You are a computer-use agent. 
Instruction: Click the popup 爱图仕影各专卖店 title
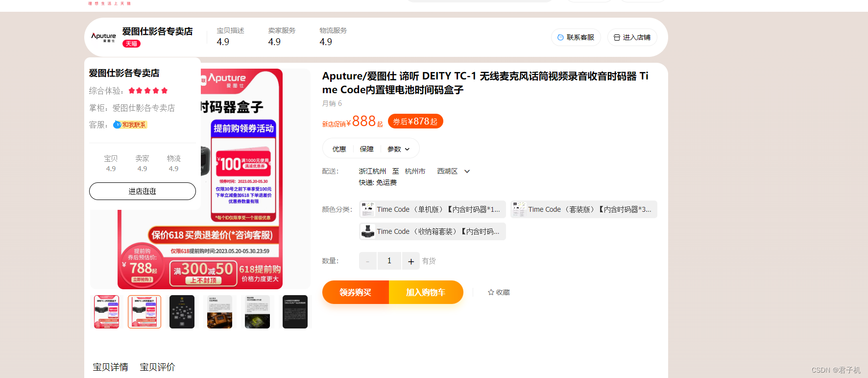[124, 73]
